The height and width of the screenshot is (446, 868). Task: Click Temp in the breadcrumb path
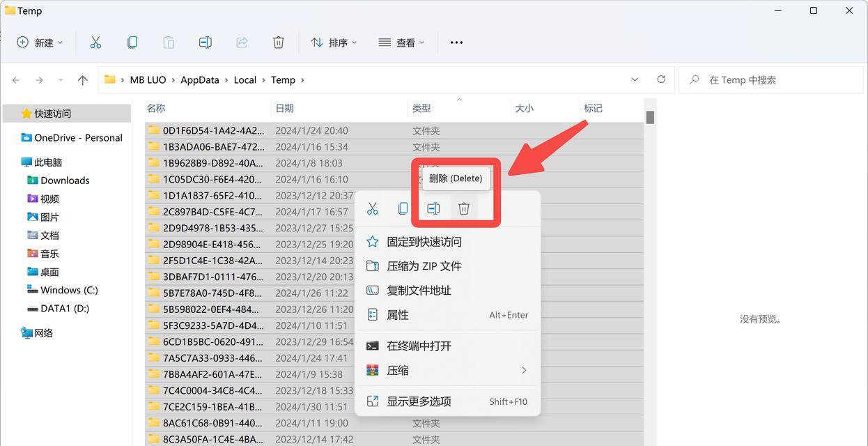tap(283, 80)
